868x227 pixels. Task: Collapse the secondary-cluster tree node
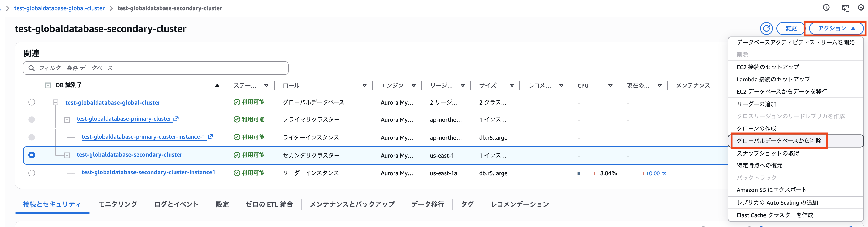[67, 155]
